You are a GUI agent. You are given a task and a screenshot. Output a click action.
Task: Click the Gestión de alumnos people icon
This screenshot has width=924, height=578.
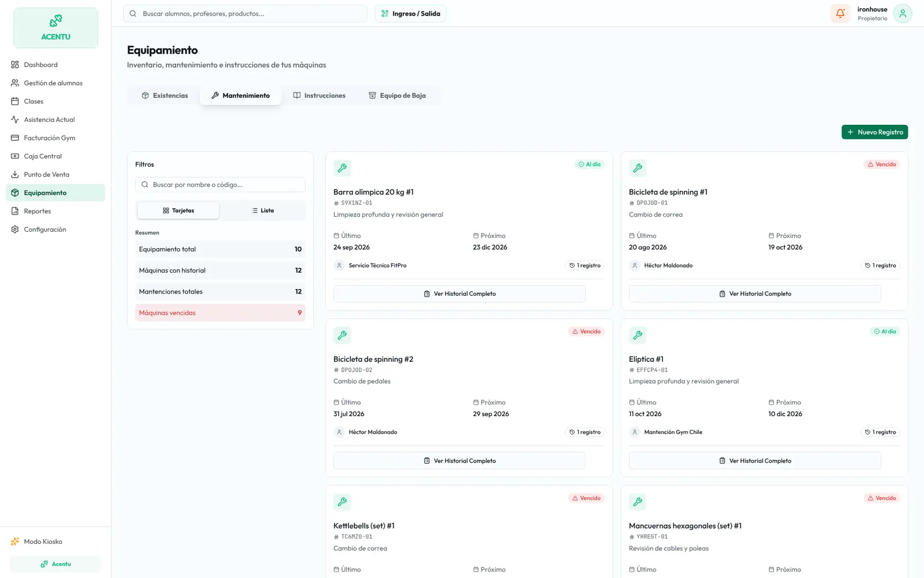(x=15, y=83)
